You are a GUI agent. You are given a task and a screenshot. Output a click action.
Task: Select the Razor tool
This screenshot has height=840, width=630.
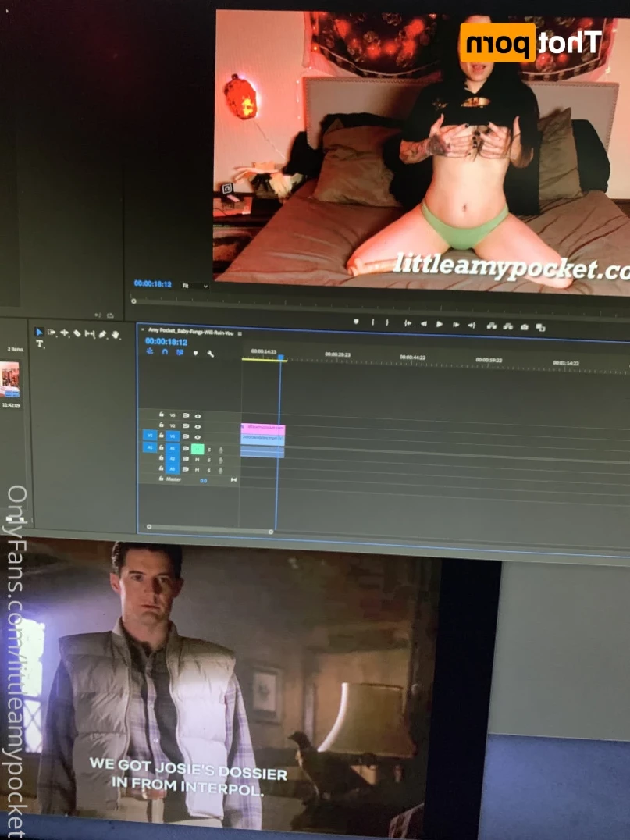point(77,334)
